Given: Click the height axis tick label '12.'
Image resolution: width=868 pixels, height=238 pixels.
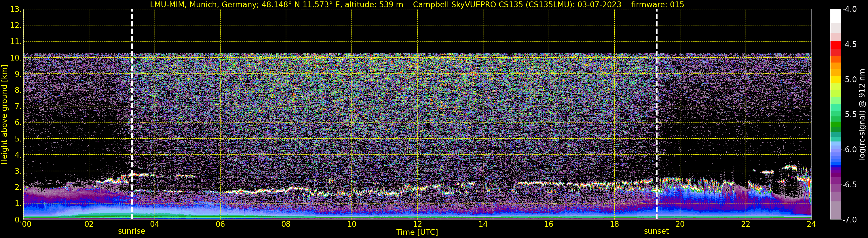Looking at the screenshot, I should click(x=16, y=26).
